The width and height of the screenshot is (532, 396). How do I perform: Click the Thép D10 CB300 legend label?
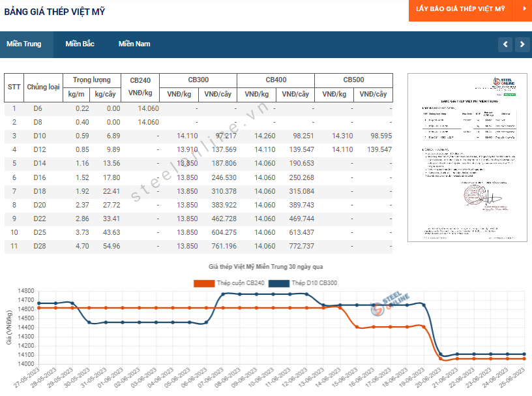click(x=314, y=283)
